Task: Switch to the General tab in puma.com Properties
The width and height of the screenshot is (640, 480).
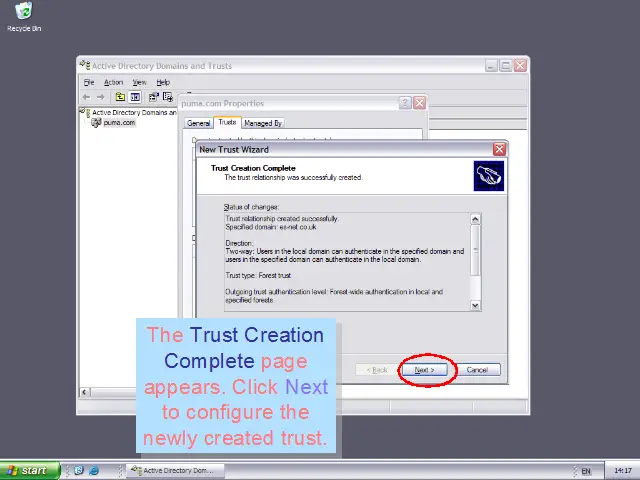Action: (198, 123)
